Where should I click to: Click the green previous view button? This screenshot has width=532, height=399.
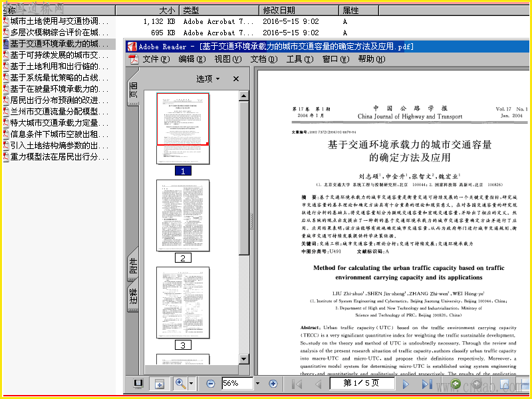[456, 384]
